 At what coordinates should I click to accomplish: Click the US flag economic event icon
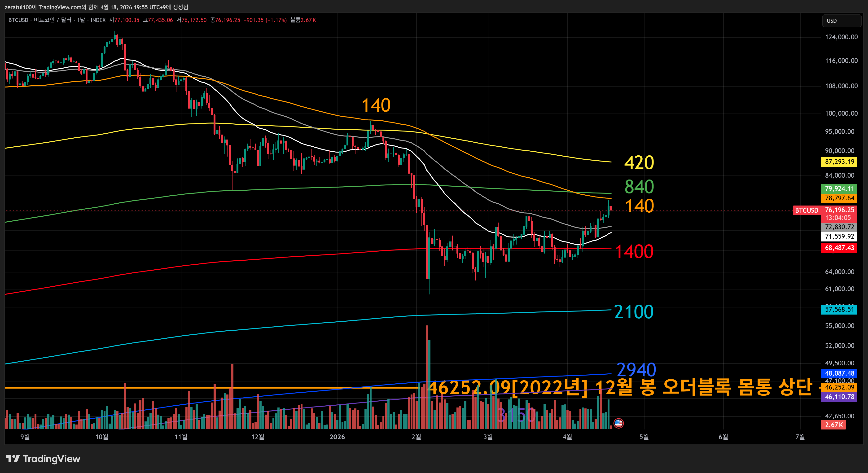pos(619,423)
